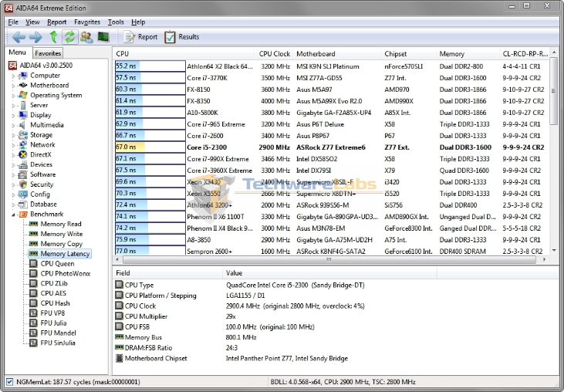Open the CPU AES benchmark
The width and height of the screenshot is (564, 392).
click(x=48, y=293)
